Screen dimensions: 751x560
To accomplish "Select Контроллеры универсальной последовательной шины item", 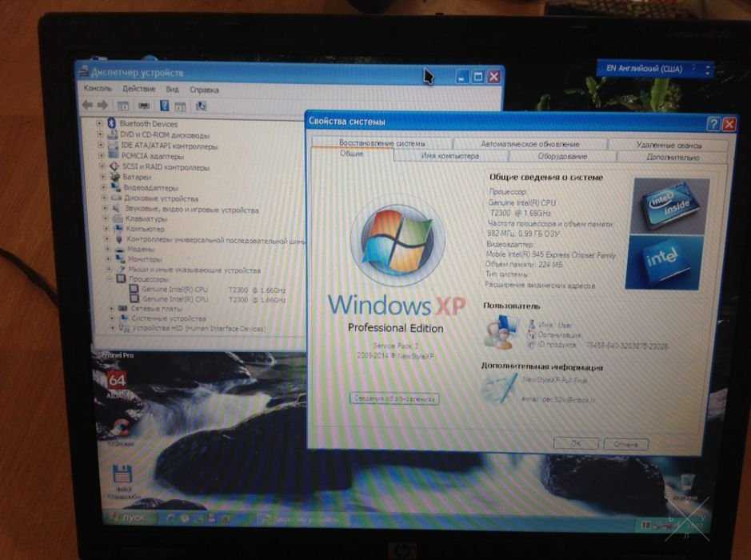I will (x=215, y=239).
